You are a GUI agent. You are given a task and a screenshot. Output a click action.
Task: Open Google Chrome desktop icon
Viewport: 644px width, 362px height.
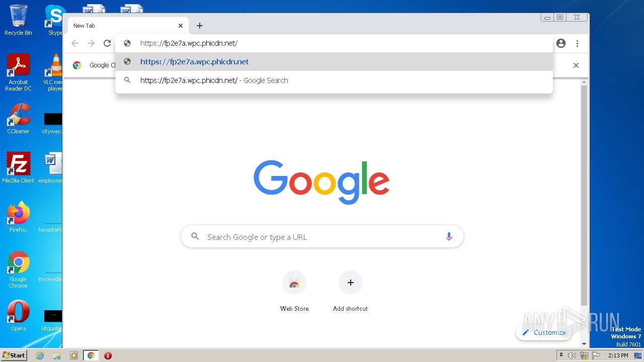coord(18,269)
